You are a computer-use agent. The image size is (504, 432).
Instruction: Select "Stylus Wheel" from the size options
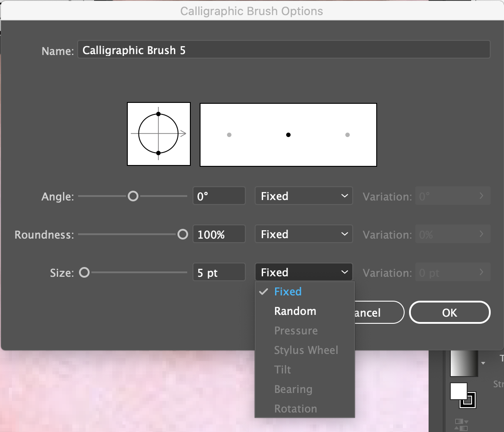pyautogui.click(x=306, y=350)
